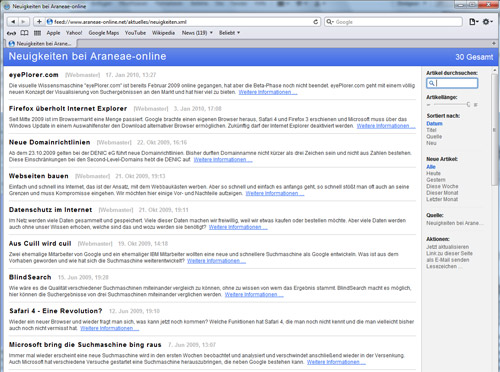Open the Yahoo! bookmark
Image resolution: width=500 pixels, height=372 pixels.
(74, 33)
